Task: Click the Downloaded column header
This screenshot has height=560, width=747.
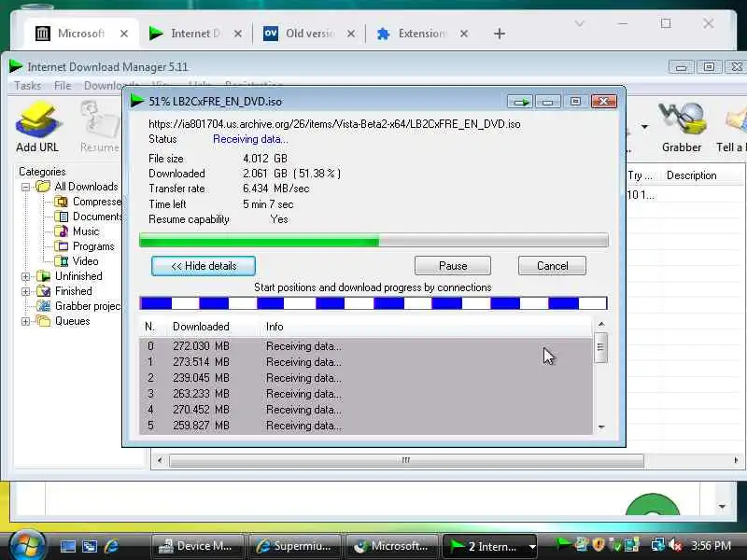Action: (201, 327)
